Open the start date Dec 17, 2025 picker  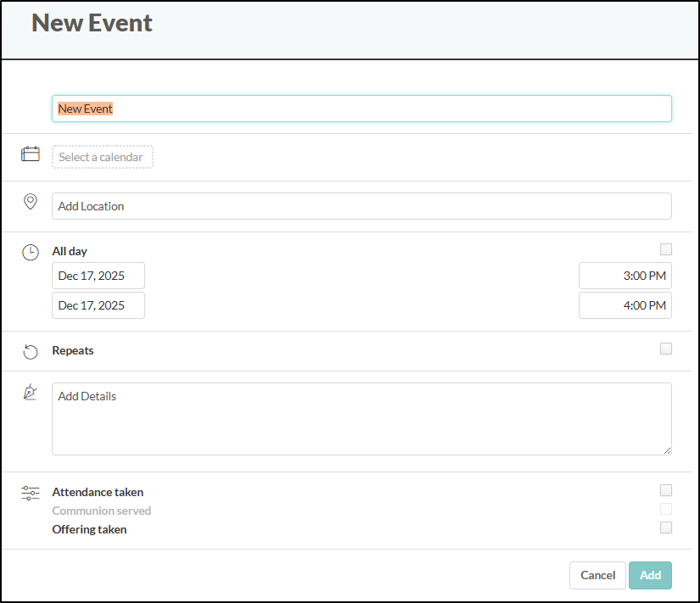click(98, 276)
